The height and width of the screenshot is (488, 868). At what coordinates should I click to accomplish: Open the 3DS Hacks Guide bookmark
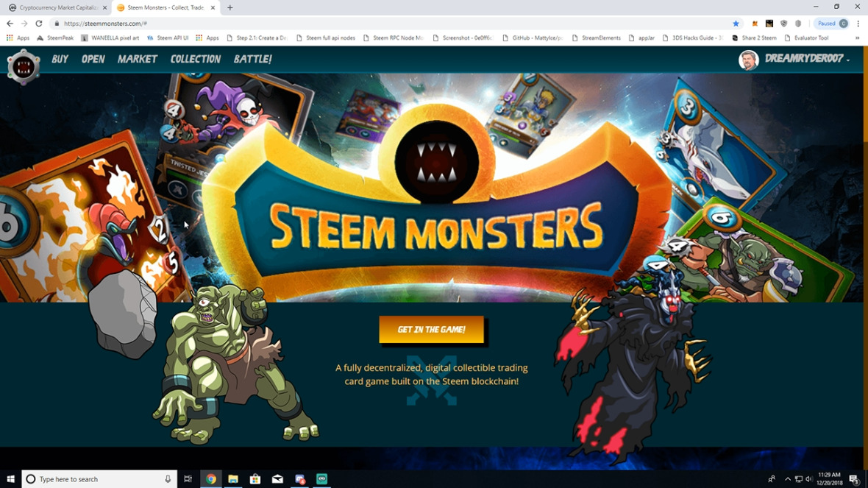693,38
